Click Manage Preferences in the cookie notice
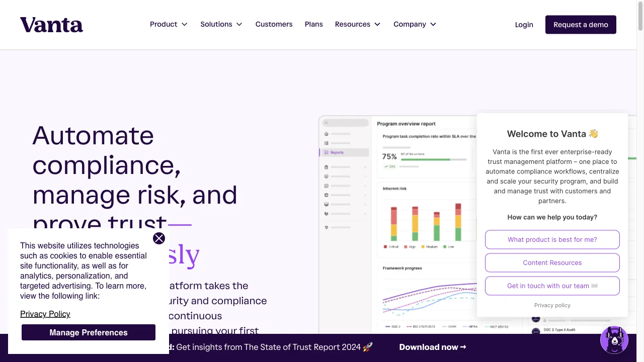The width and height of the screenshot is (644, 362). [x=89, y=332]
